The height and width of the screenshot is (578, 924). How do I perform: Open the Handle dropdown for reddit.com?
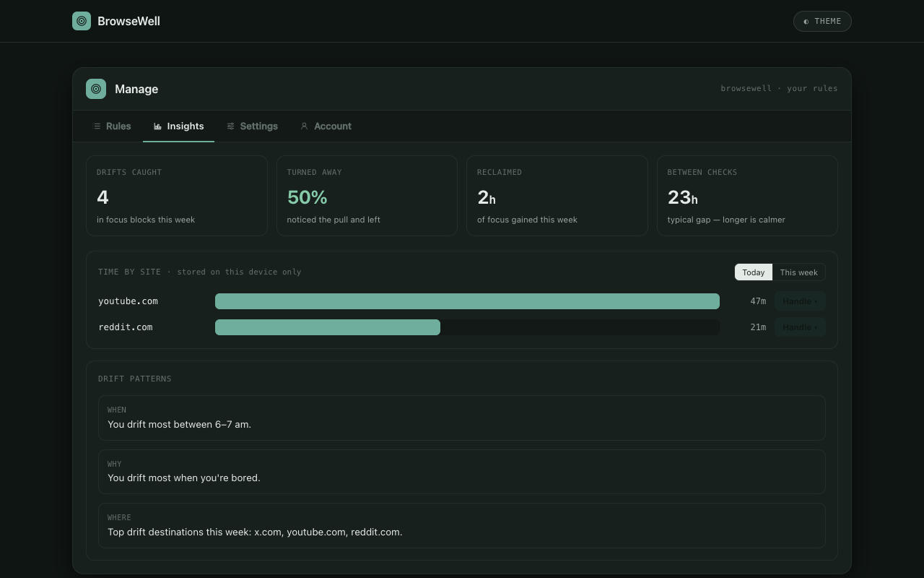pos(800,327)
